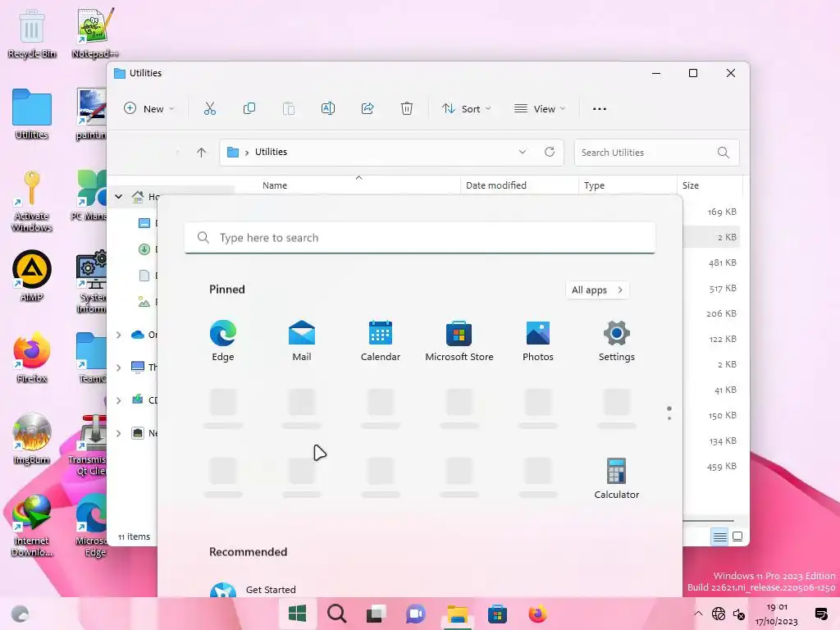
Task: Click the All apps button
Action: [x=597, y=290]
